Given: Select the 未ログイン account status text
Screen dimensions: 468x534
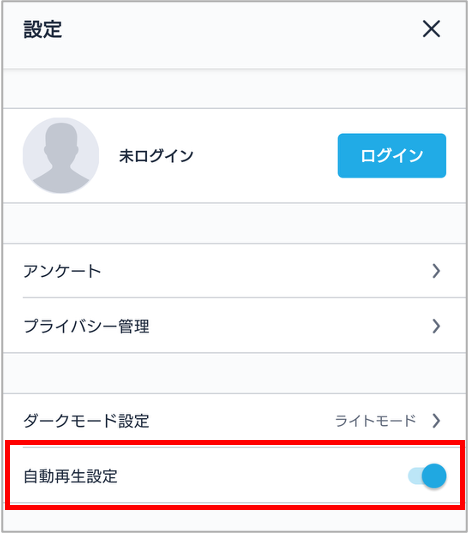Looking at the screenshot, I should coord(156,156).
